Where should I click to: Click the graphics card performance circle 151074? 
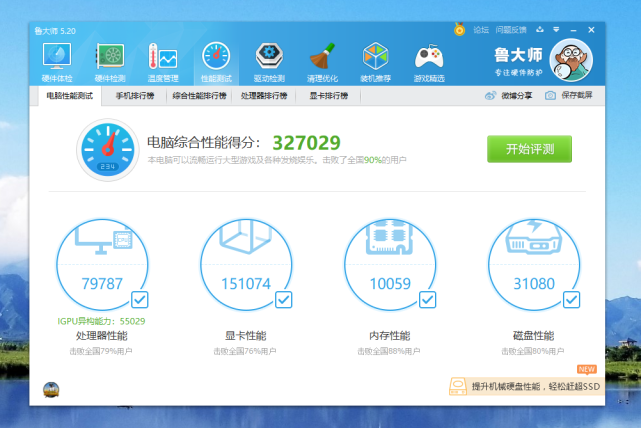[x=246, y=265]
